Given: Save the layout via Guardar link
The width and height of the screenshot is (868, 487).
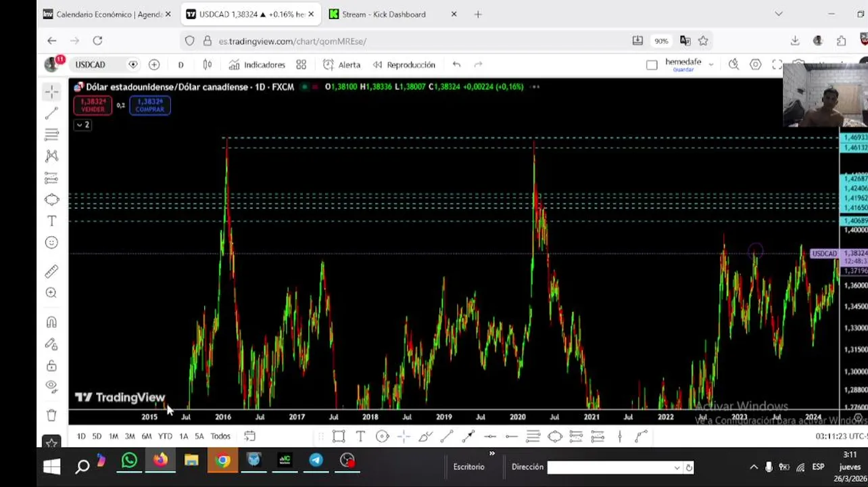Looking at the screenshot, I should click(x=683, y=70).
